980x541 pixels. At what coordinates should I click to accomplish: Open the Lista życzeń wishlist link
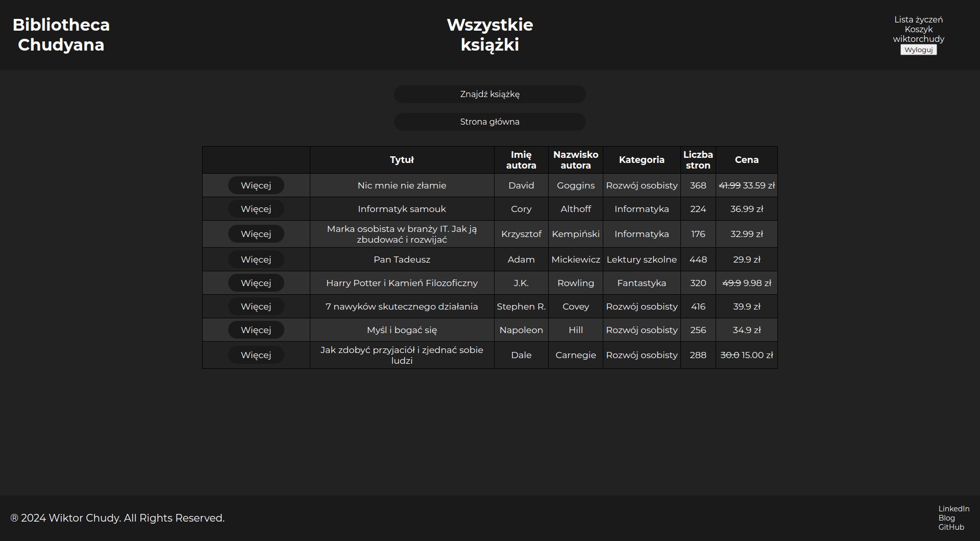click(x=918, y=19)
